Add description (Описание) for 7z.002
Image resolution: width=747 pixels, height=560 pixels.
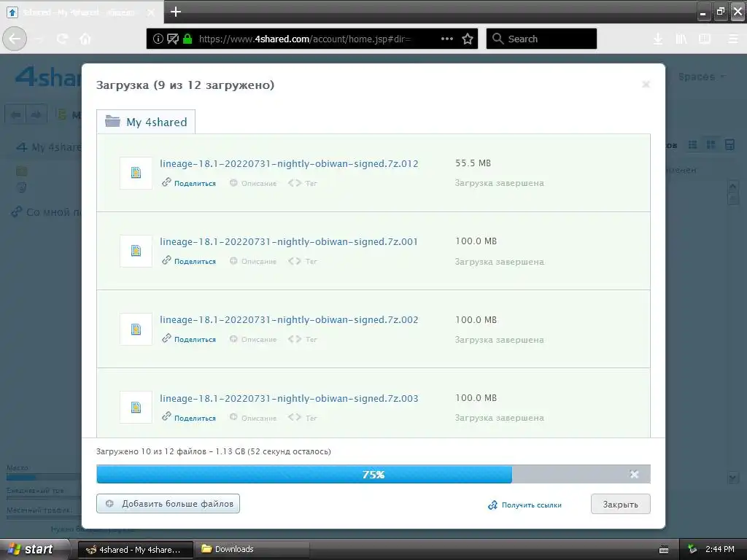(253, 340)
